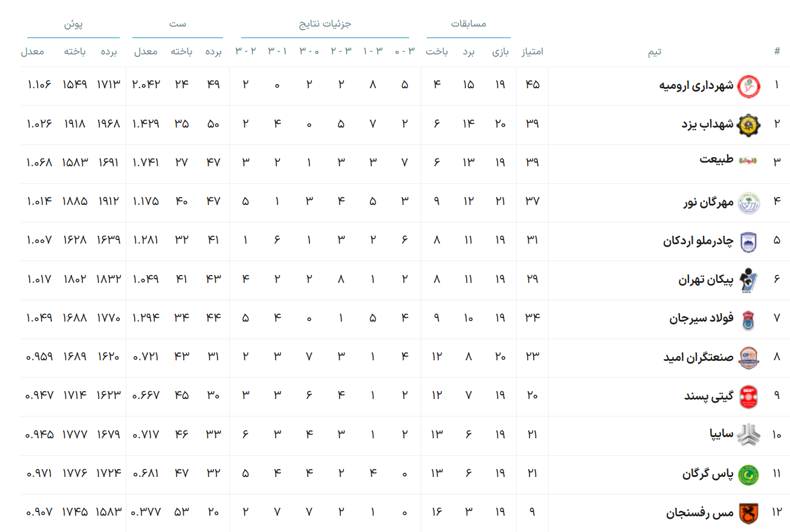Open the شهرداری ارومیه team name link
This screenshot has width=790, height=532.
696,85
